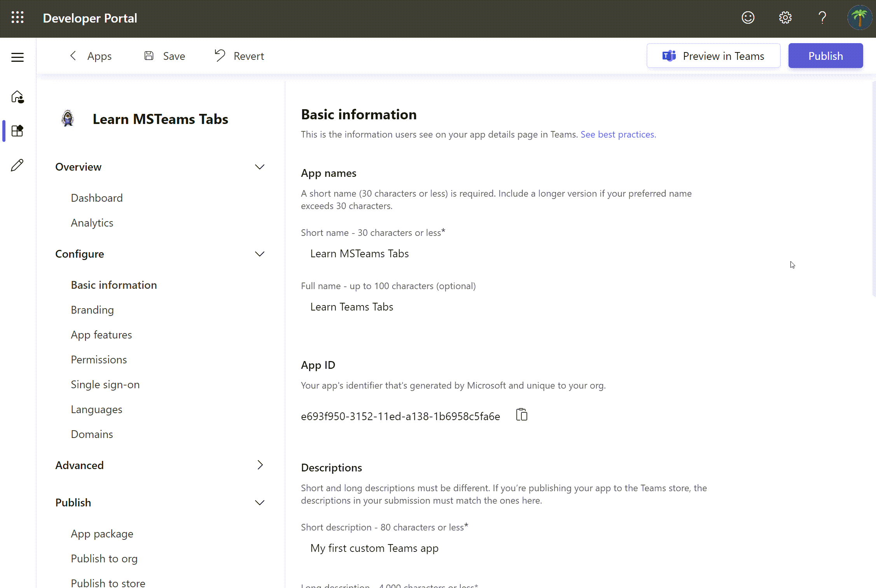Screen dimensions: 876x588
Task: Open Languages settings
Action: tap(96, 409)
